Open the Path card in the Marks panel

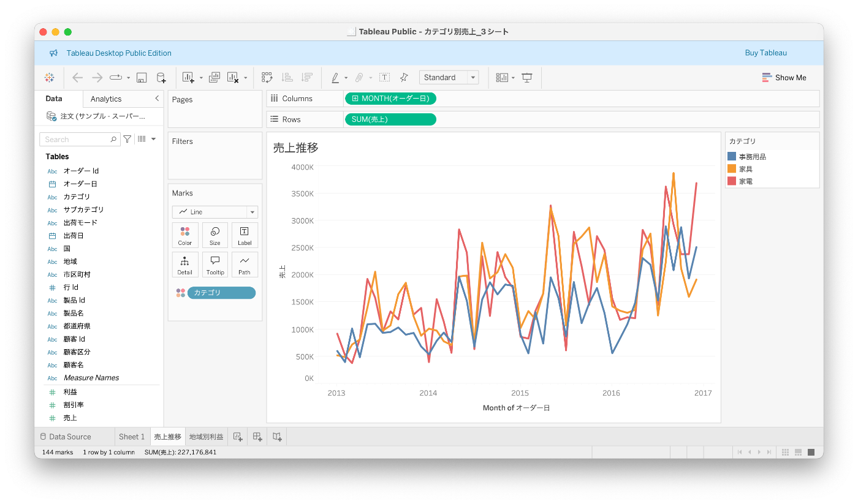(245, 265)
